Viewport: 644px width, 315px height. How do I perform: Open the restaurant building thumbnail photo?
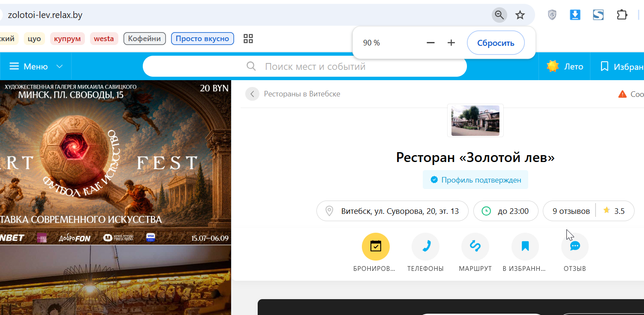(475, 120)
